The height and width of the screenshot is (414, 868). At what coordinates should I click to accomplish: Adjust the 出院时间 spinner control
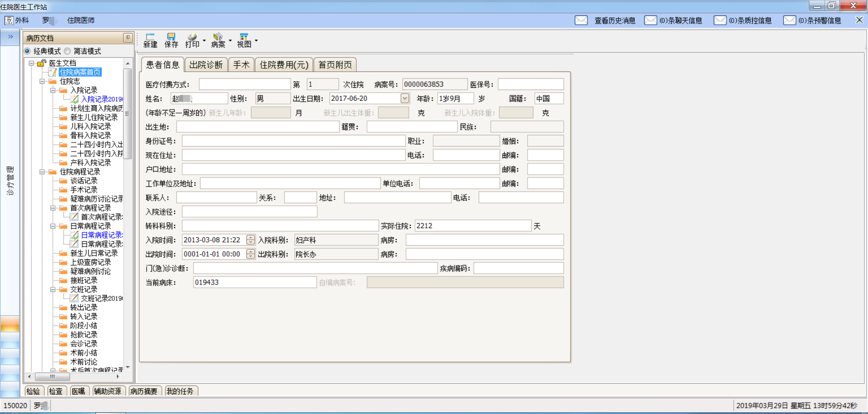(250, 254)
